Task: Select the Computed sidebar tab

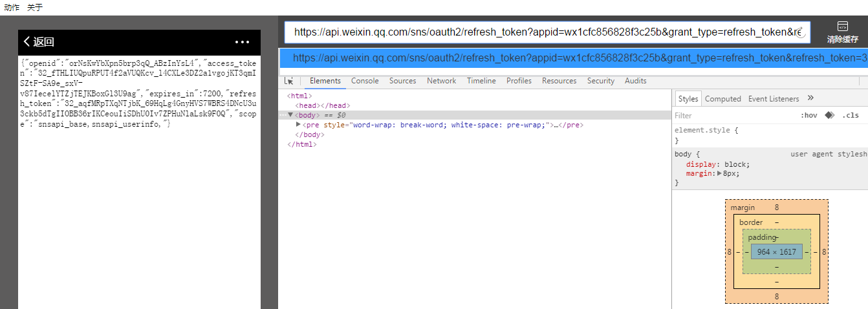Action: pos(722,98)
